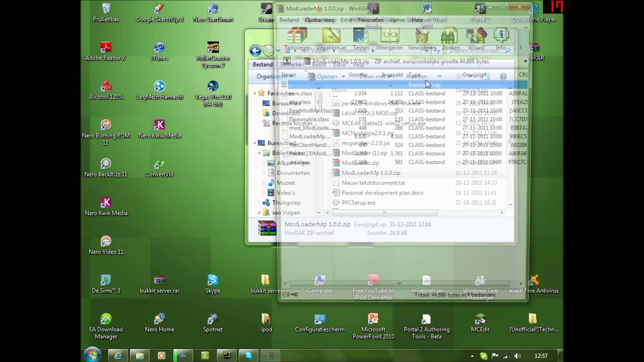Open the Configuratiescherm desktop icon

coord(320,323)
